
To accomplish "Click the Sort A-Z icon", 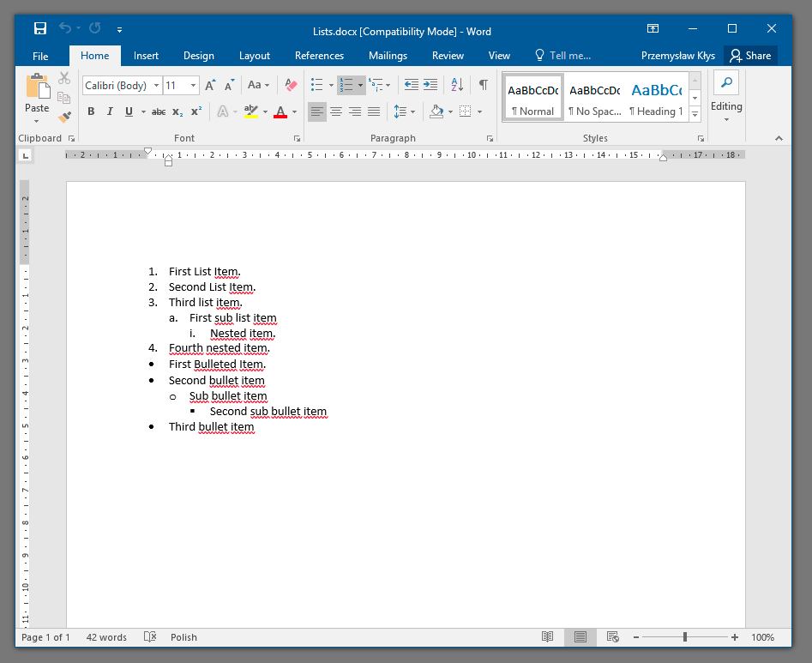I will pos(457,85).
